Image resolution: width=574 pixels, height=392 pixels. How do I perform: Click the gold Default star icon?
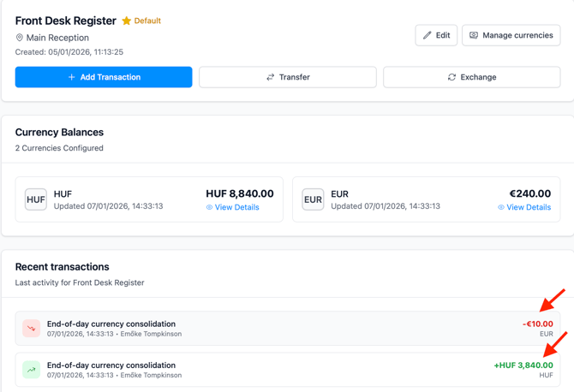[x=127, y=21]
